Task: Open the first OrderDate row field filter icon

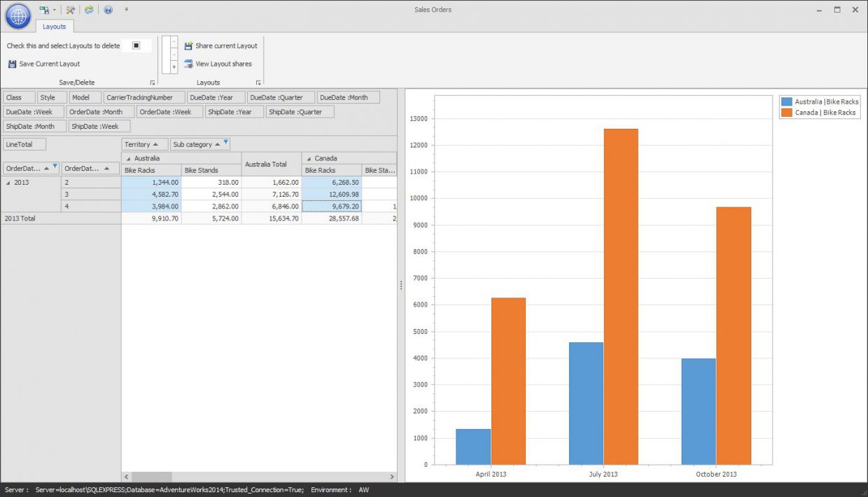Action: (x=55, y=166)
